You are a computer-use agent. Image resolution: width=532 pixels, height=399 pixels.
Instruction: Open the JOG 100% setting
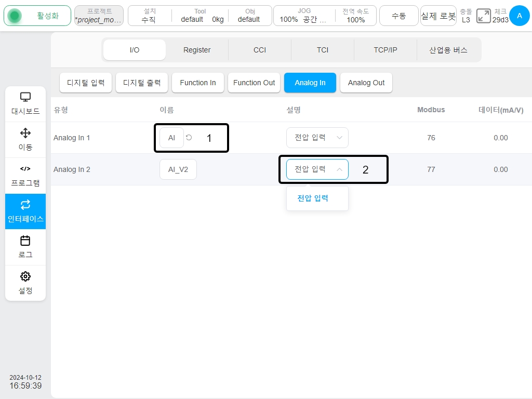[303, 16]
